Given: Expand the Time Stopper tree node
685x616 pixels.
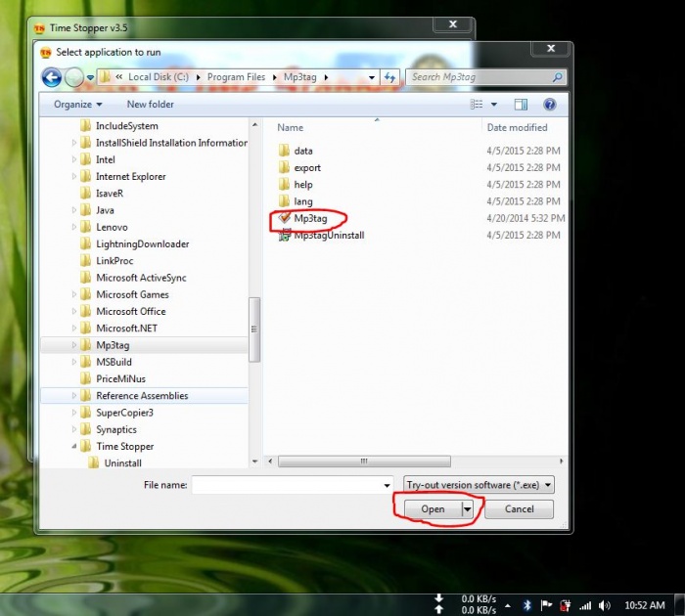Looking at the screenshot, I should [74, 447].
